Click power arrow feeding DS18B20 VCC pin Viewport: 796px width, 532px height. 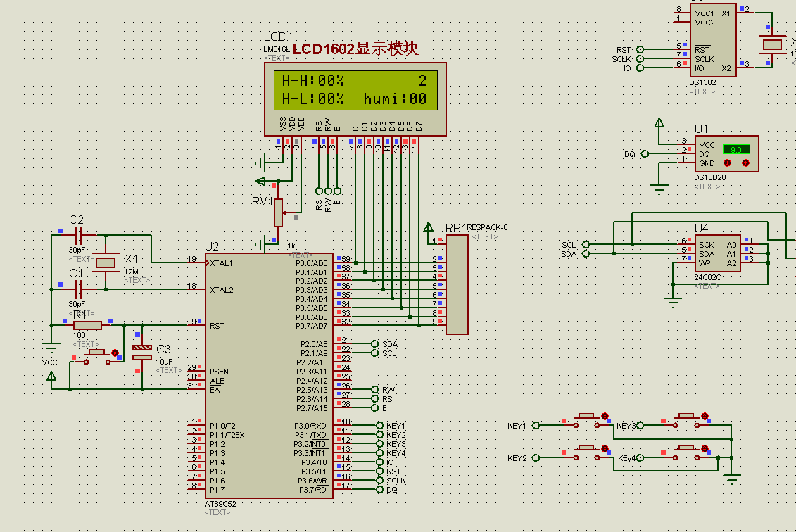pos(659,122)
